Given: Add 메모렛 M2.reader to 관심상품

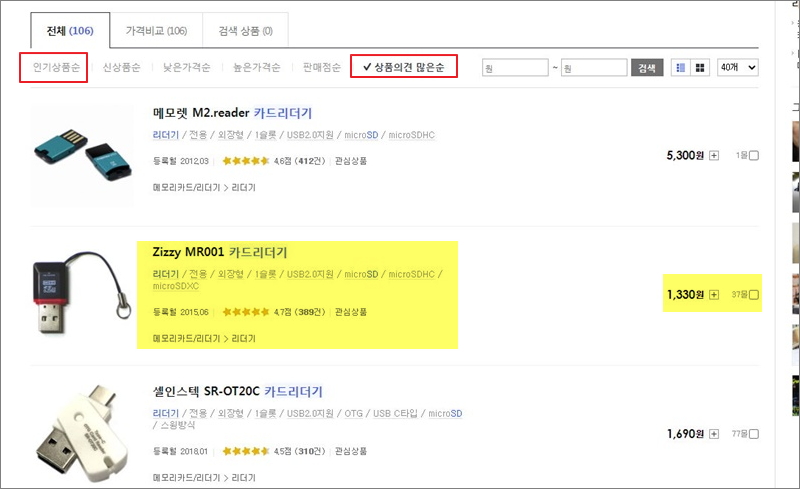Looking at the screenshot, I should pos(351,161).
